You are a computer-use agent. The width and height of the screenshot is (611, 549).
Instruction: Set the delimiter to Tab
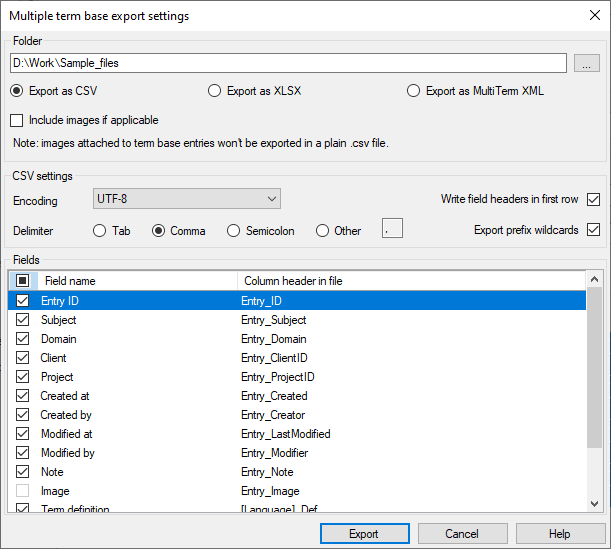tap(100, 231)
